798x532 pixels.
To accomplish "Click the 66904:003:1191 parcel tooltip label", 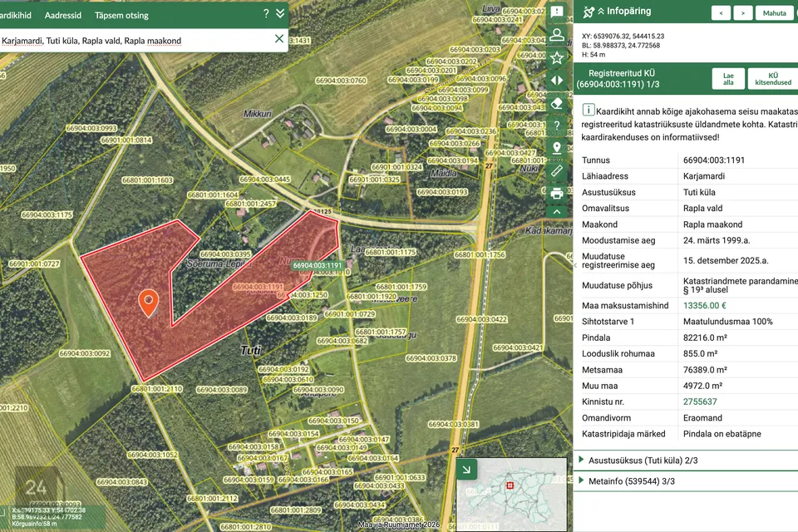I will tap(318, 265).
